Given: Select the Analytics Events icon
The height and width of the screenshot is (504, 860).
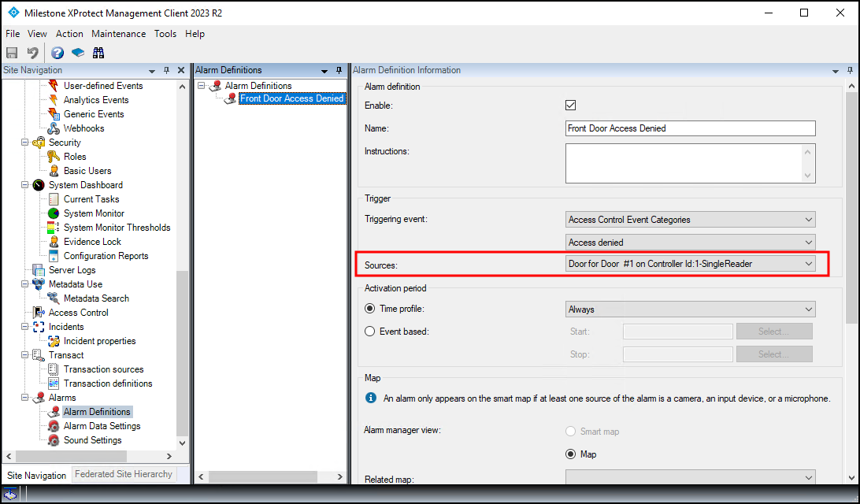Looking at the screenshot, I should pyautogui.click(x=54, y=100).
